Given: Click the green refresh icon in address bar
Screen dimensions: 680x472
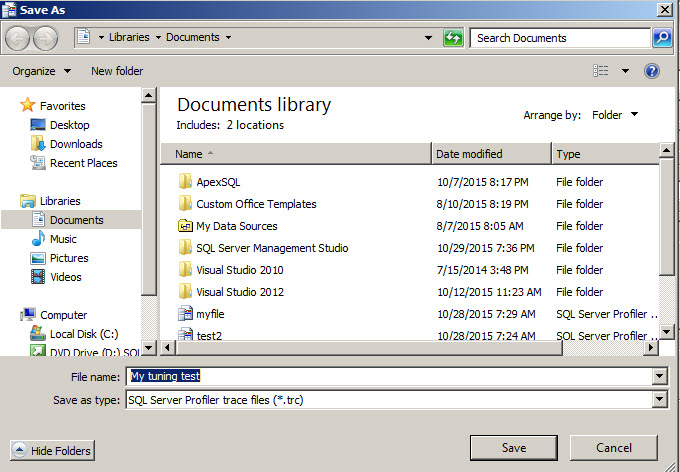Looking at the screenshot, I should click(x=453, y=38).
